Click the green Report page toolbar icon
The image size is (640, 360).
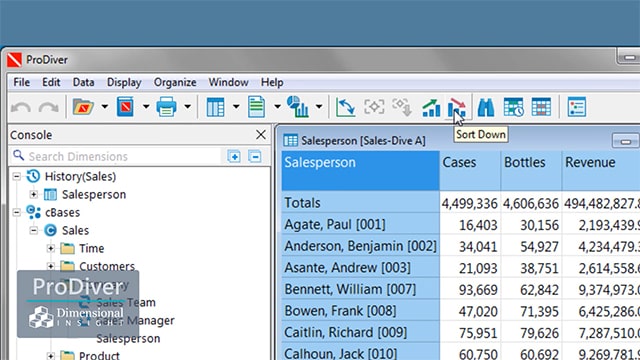[256, 107]
